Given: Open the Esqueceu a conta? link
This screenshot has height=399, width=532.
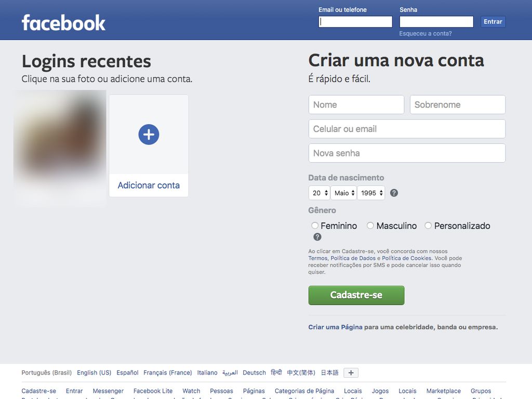Looking at the screenshot, I should click(425, 34).
